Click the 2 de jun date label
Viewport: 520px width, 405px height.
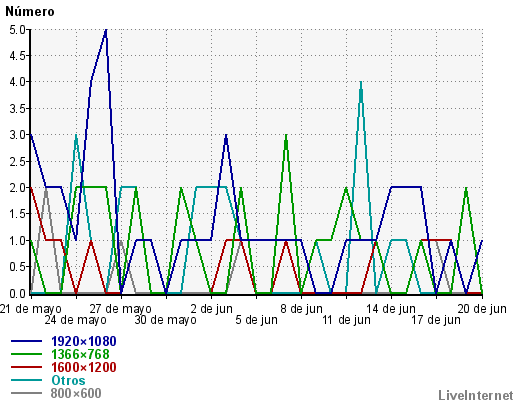(212, 309)
